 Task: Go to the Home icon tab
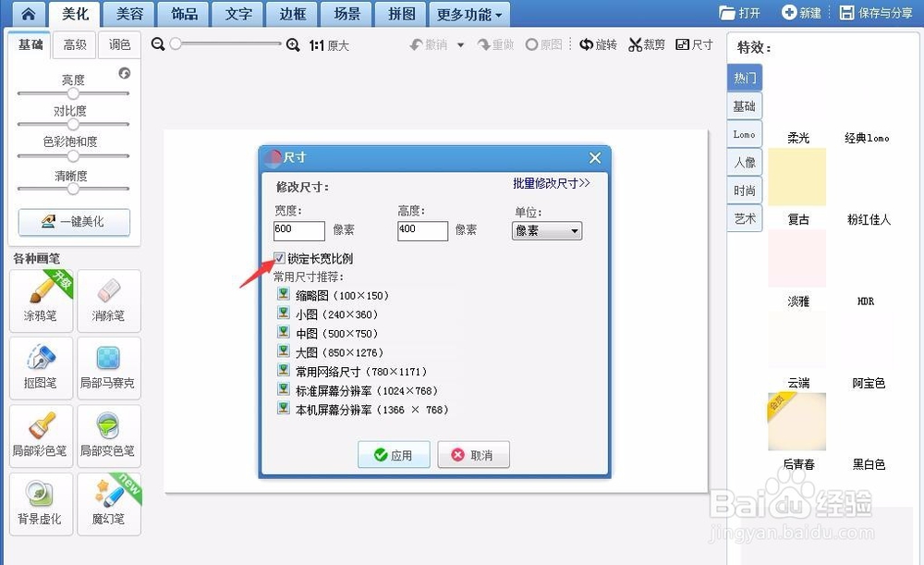[28, 14]
